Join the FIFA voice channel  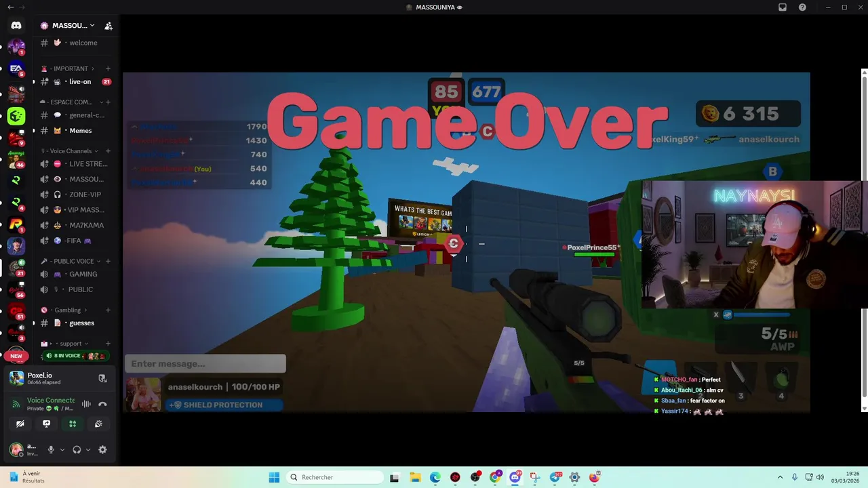[75, 241]
